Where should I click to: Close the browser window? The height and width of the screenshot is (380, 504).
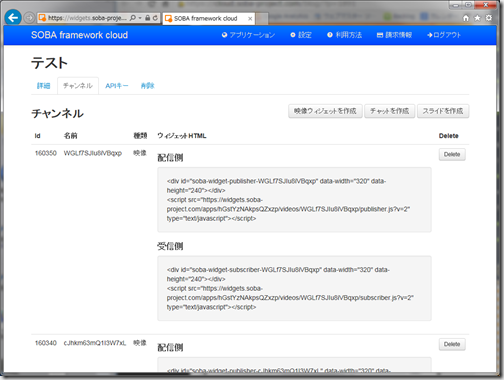[486, 5]
